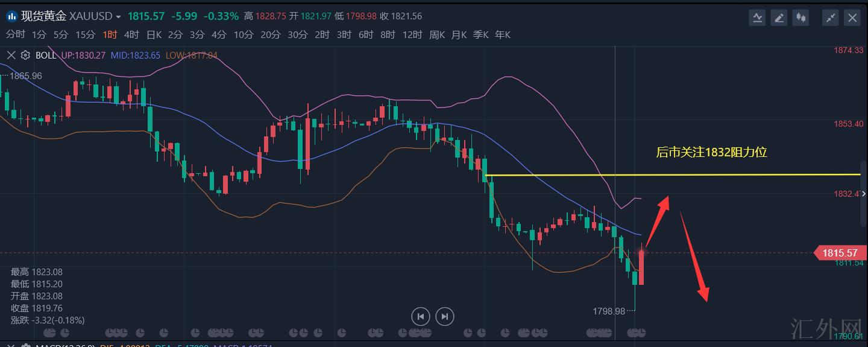The width and height of the screenshot is (868, 347).
Task: Switch to the 4时 timeframe
Action: (131, 35)
